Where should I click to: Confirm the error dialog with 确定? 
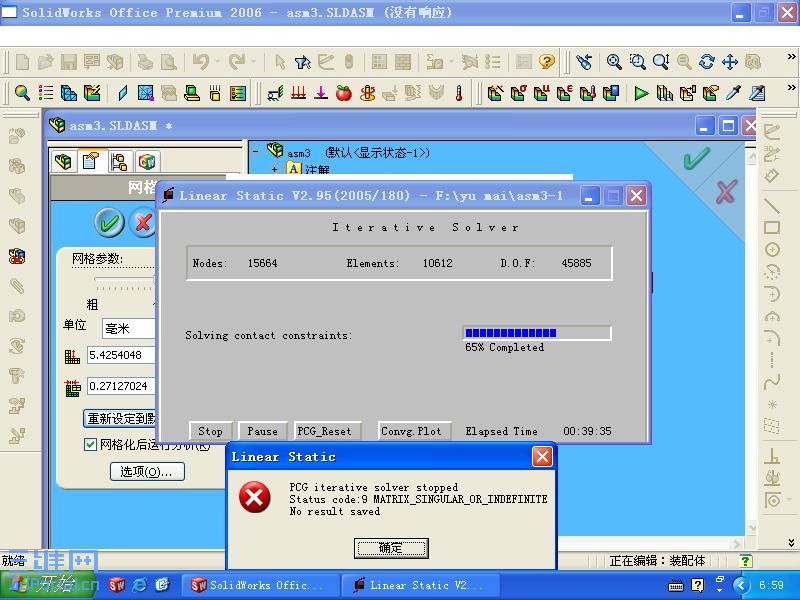pyautogui.click(x=391, y=548)
